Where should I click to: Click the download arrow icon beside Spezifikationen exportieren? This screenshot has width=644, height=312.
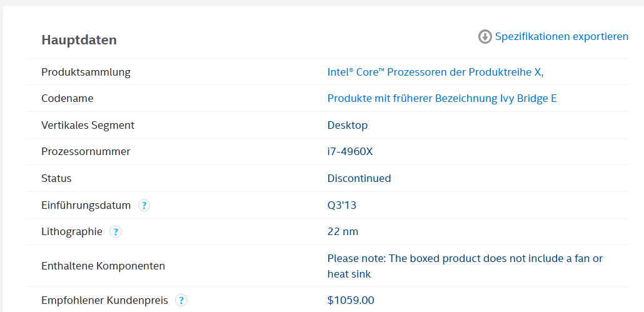[x=485, y=36]
